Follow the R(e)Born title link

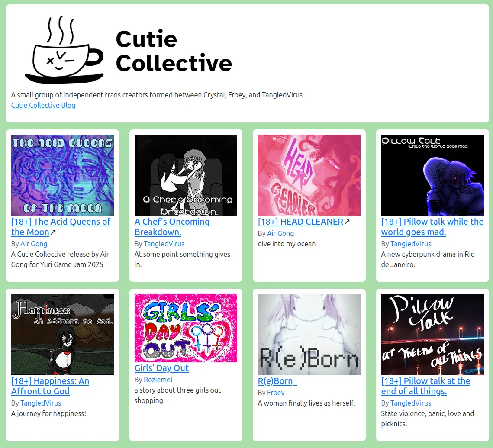[x=277, y=381]
